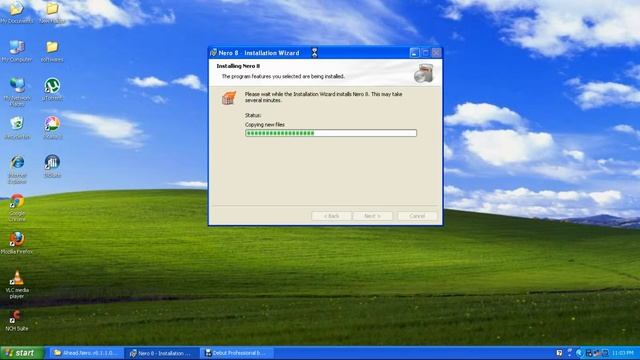Viewport: 640px width, 360px height.
Task: Click the help question-mark tray icon
Action: pyautogui.click(x=559, y=353)
